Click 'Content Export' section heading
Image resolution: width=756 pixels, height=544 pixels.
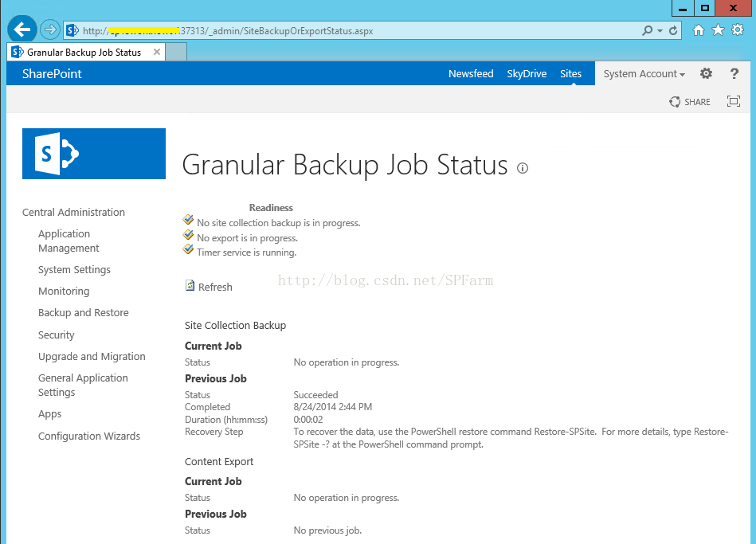click(219, 461)
